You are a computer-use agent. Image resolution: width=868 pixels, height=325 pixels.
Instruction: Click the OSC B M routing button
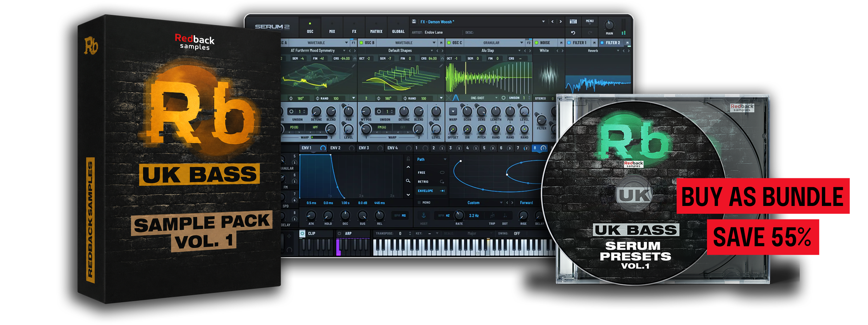[x=441, y=43]
